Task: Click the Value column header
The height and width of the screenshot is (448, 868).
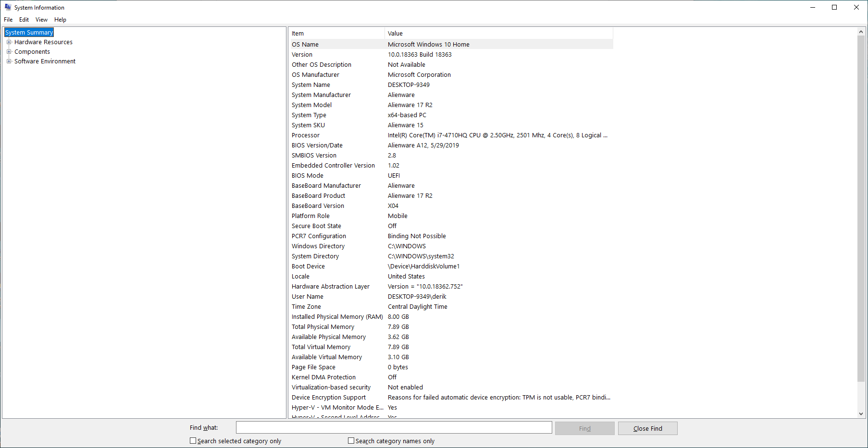Action: pyautogui.click(x=499, y=33)
